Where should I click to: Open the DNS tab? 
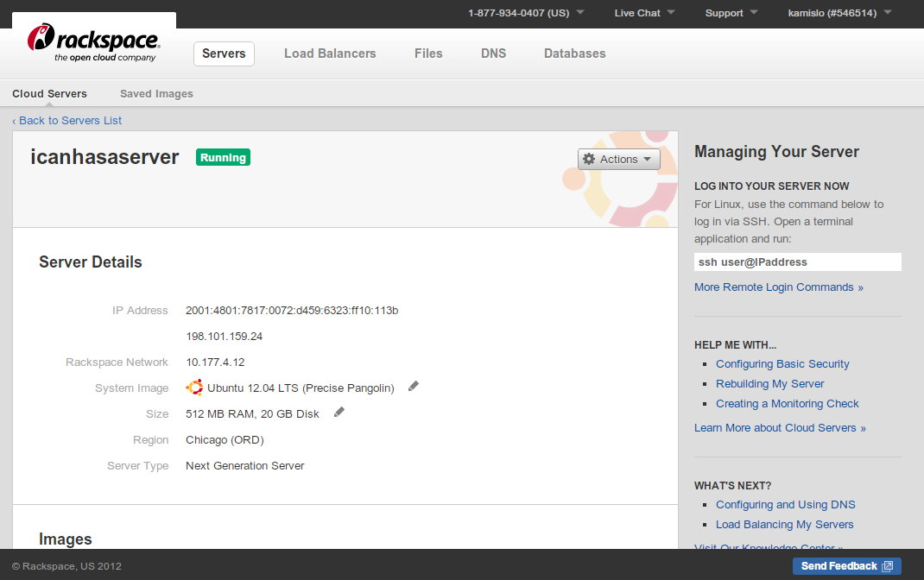[x=493, y=54]
